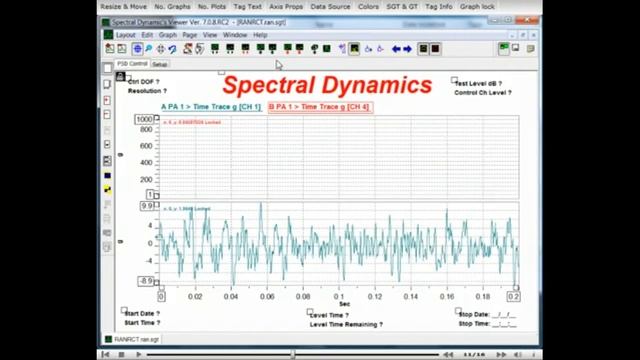Click Tag Text in the top bar
Viewport: 640px width, 360px height.
247,7
